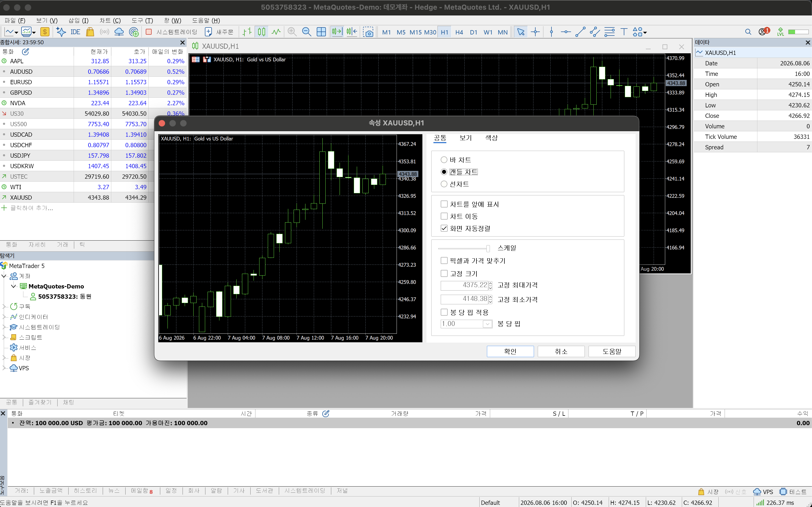This screenshot has width=812, height=507.
Task: Expand the 구독 tree node
Action: [4, 307]
